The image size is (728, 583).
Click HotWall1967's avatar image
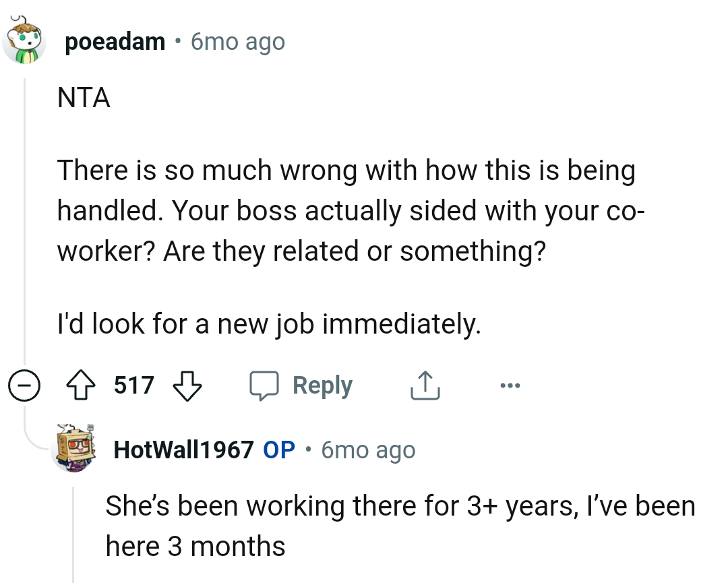coord(75,450)
